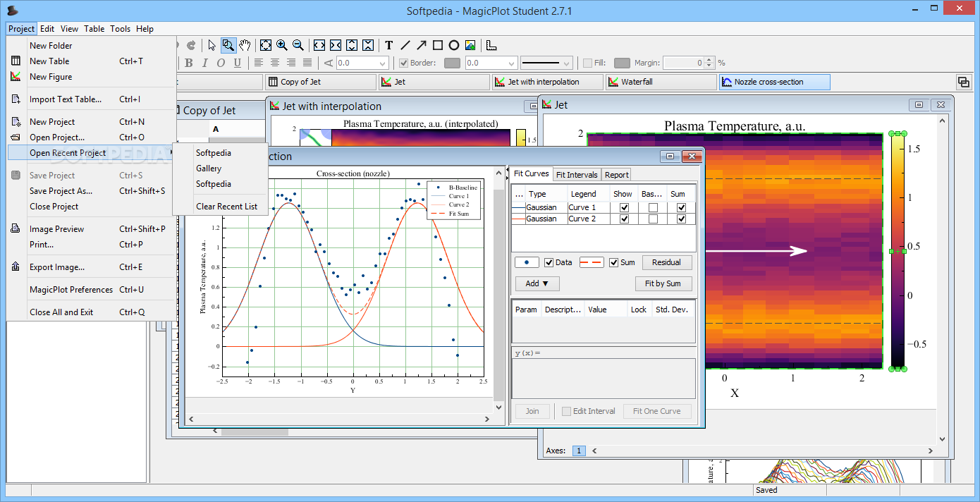980x502 pixels.
Task: Open the border width dropdown
Action: (512, 63)
